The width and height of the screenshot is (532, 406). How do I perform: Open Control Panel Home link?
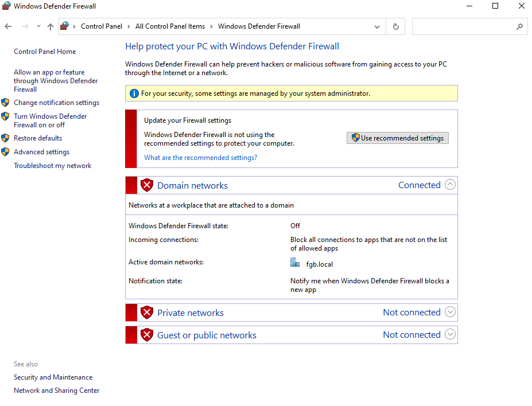click(x=45, y=52)
